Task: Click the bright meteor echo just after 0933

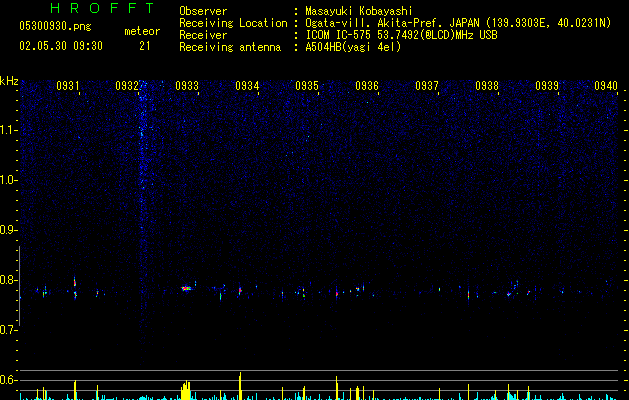Action: point(186,288)
